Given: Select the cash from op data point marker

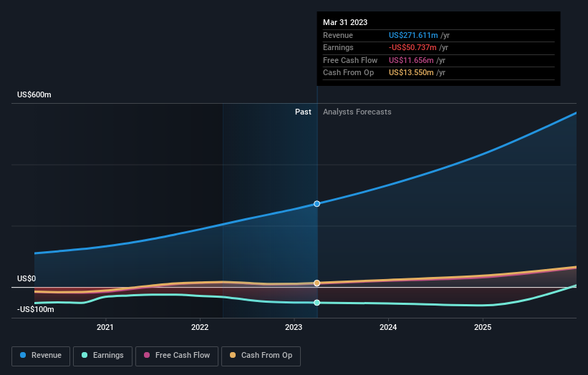Looking at the screenshot, I should click(317, 283).
